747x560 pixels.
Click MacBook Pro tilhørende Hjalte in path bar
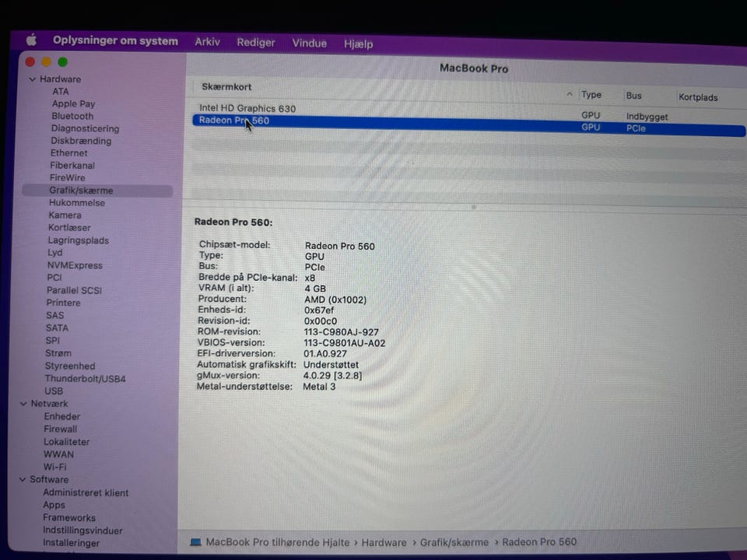pyautogui.click(x=277, y=542)
